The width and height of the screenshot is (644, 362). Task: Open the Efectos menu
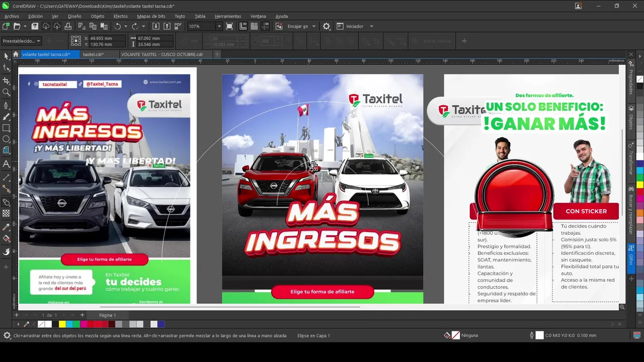(x=120, y=16)
